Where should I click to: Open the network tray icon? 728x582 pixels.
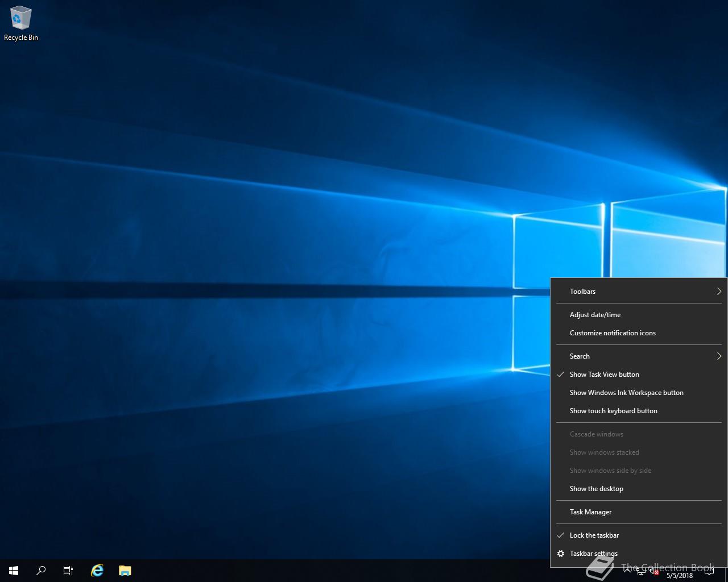point(641,571)
